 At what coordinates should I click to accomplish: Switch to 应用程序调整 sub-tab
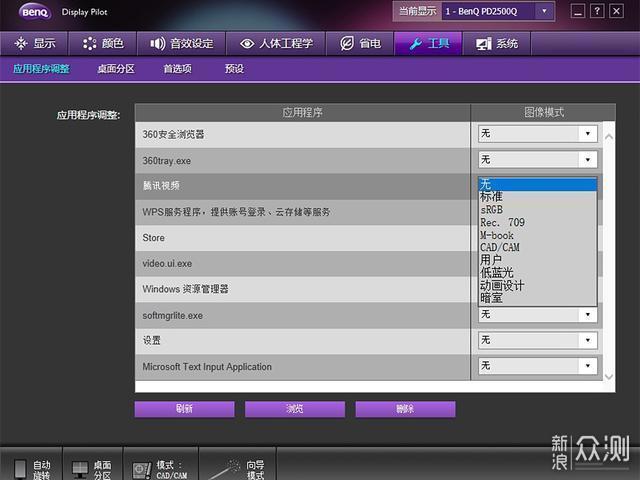41,69
